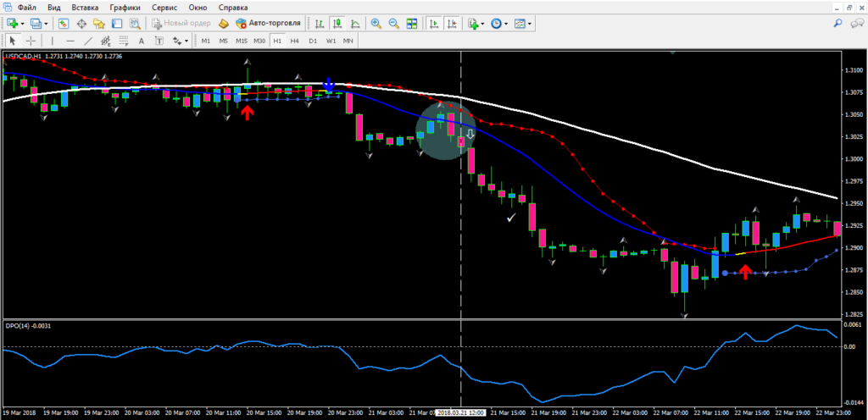The height and width of the screenshot is (420, 868).
Task: Open the periodicity clock dropdown
Action: coord(506,24)
